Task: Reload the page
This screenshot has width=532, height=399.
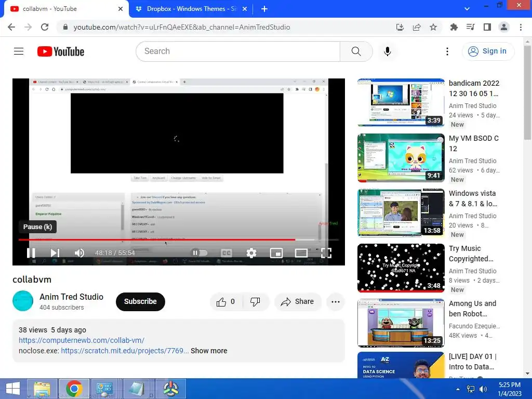Action: tap(45, 27)
